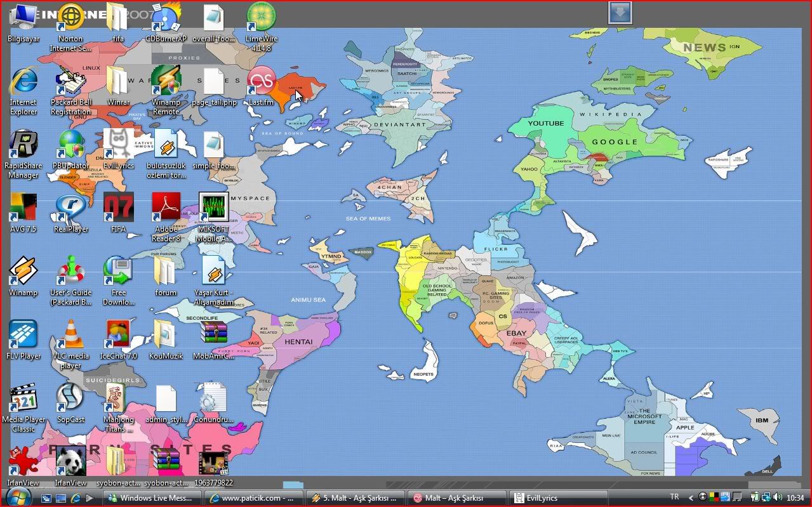Open the fifa folder
Screen dimensions: 812x507
(x=117, y=23)
